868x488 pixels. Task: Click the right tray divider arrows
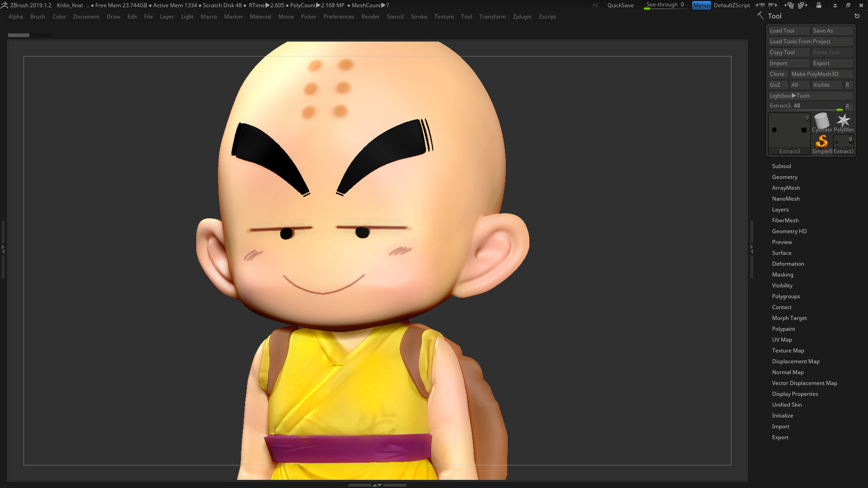pyautogui.click(x=751, y=249)
